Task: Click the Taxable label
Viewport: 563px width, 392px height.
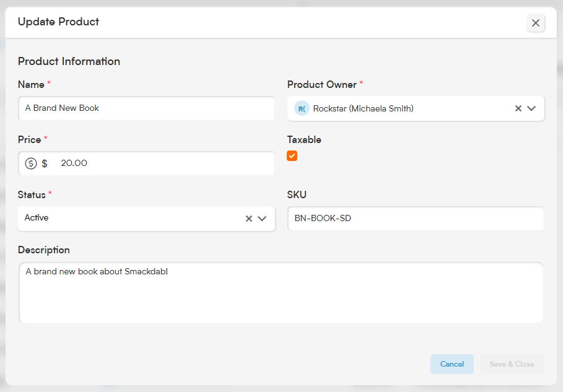Action: point(304,139)
